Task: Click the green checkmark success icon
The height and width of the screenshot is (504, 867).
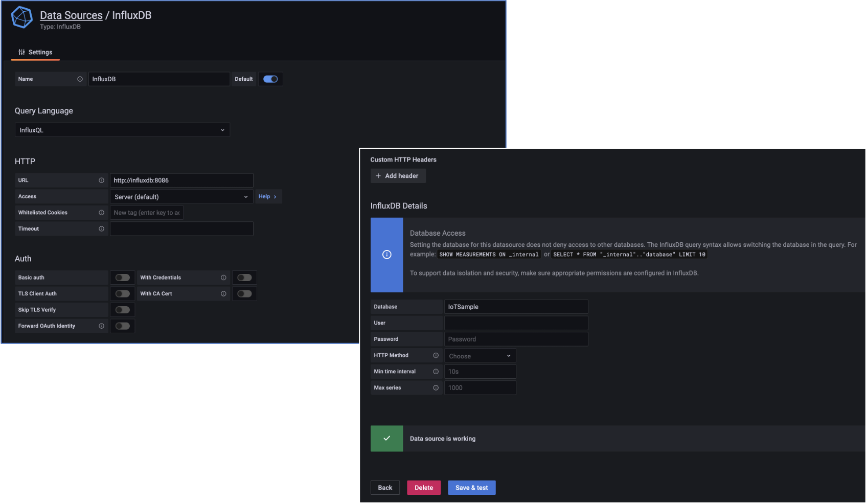Action: tap(387, 438)
